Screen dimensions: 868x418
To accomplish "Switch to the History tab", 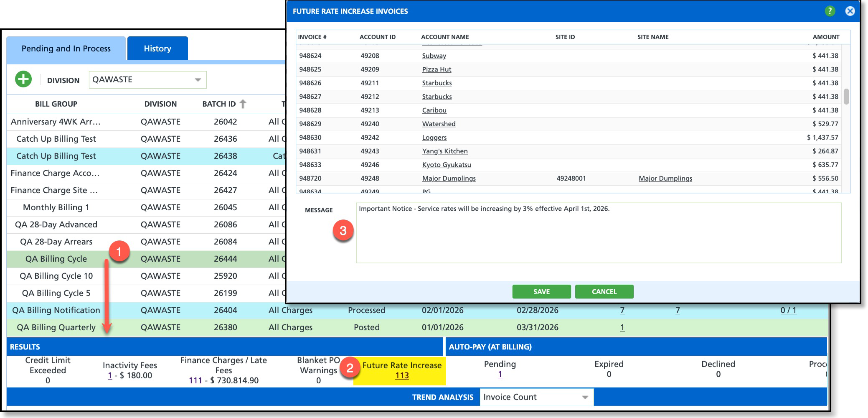I will click(x=157, y=48).
